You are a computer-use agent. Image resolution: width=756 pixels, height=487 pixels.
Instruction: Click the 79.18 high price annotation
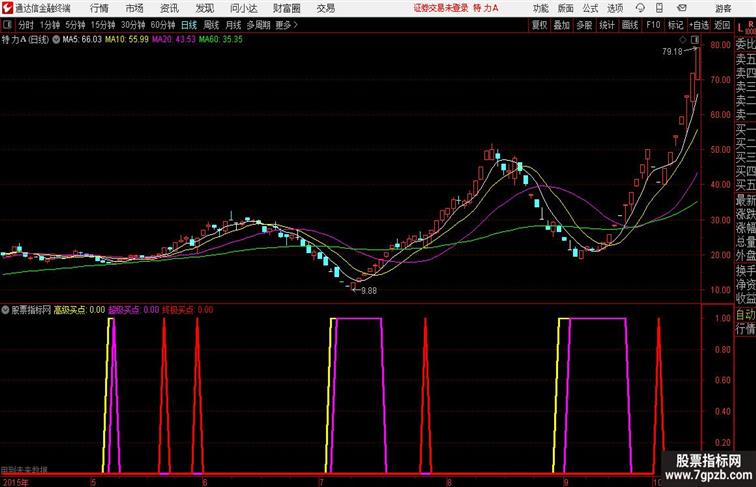click(672, 52)
